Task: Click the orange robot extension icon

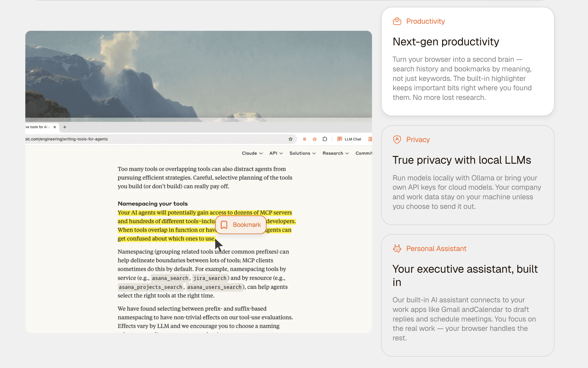Action: [x=315, y=139]
